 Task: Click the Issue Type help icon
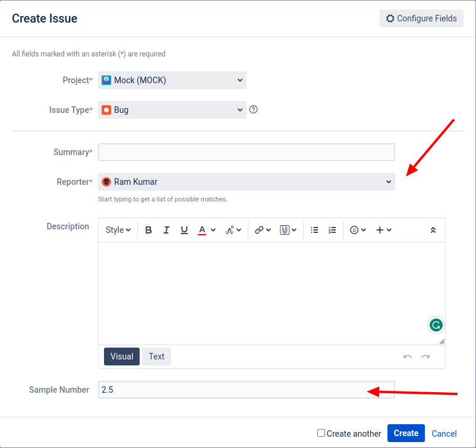click(254, 109)
